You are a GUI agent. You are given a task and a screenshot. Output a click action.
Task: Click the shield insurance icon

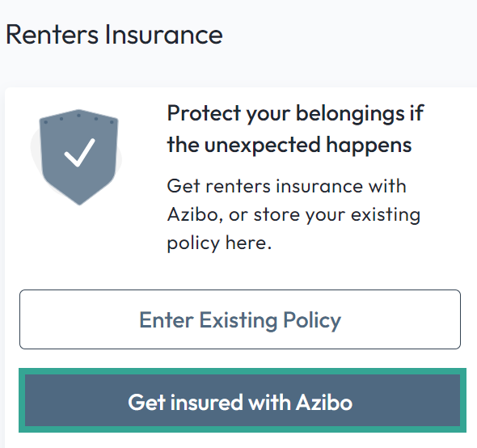(78, 158)
